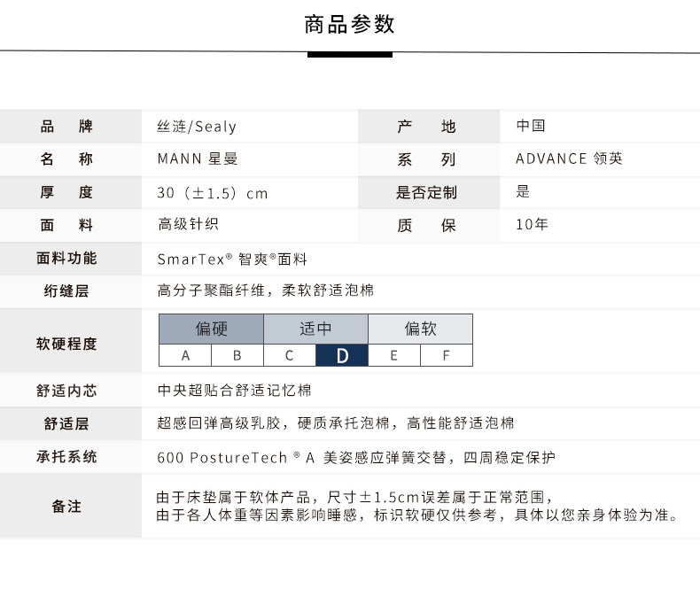Click the 中央超贴合舒适记忆棉 value
Image resolution: width=700 pixels, height=612 pixels.
(235, 391)
